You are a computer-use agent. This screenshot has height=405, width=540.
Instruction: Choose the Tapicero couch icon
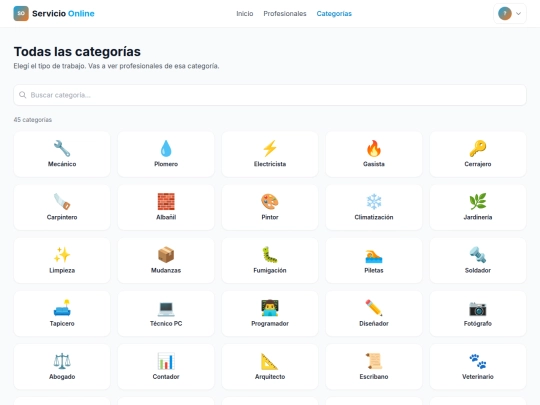pos(62,308)
